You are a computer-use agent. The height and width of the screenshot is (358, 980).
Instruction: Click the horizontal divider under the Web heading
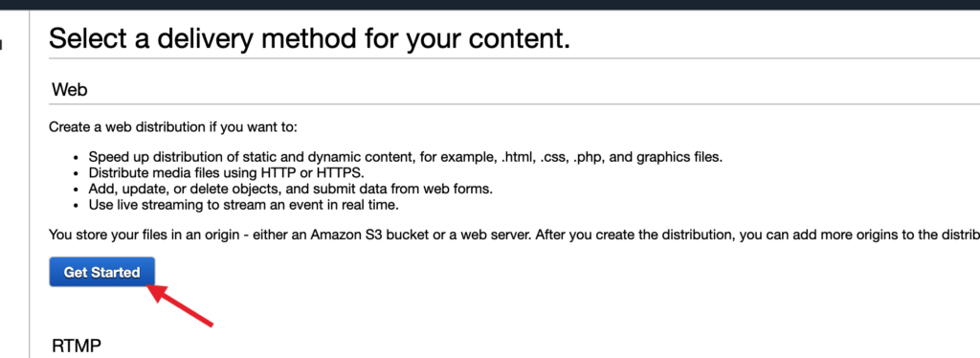[514, 103]
